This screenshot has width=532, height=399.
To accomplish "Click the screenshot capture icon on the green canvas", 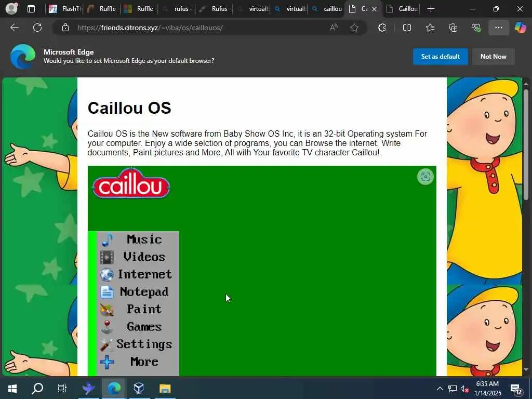I will 425,177.
